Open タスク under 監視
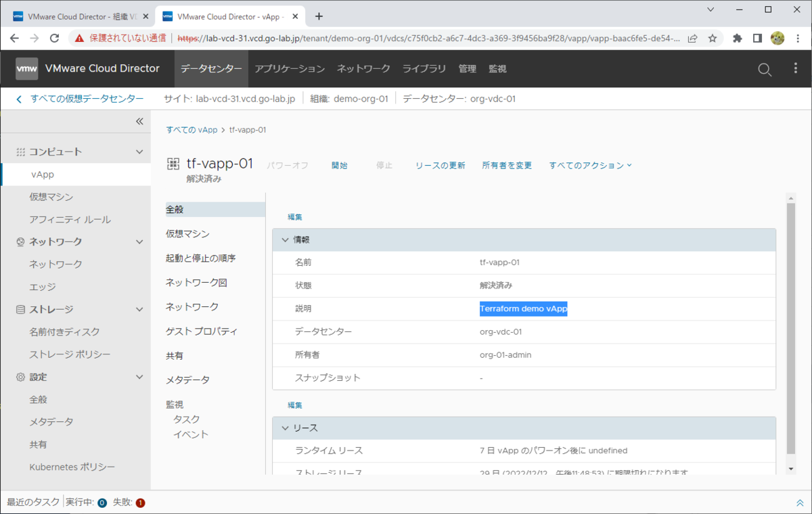The height and width of the screenshot is (514, 812). [x=186, y=419]
